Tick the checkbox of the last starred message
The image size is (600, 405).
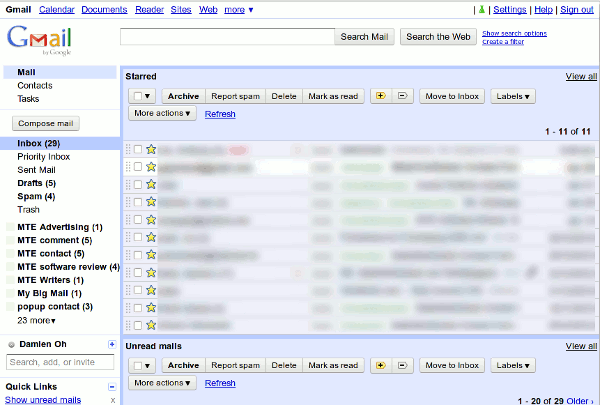pyautogui.click(x=138, y=325)
